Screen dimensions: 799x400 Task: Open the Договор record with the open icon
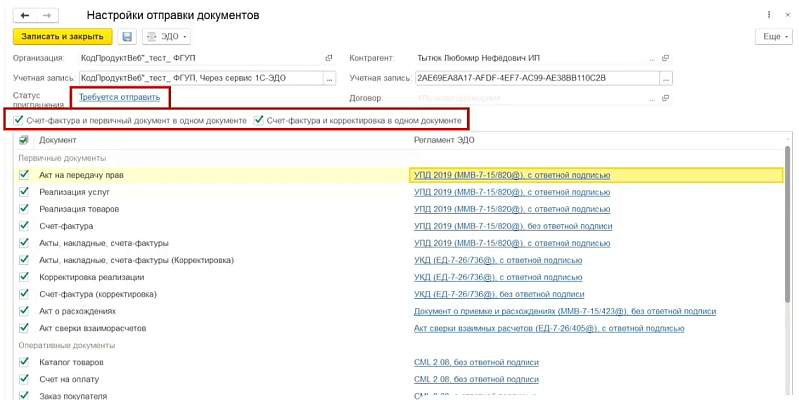pyautogui.click(x=665, y=98)
